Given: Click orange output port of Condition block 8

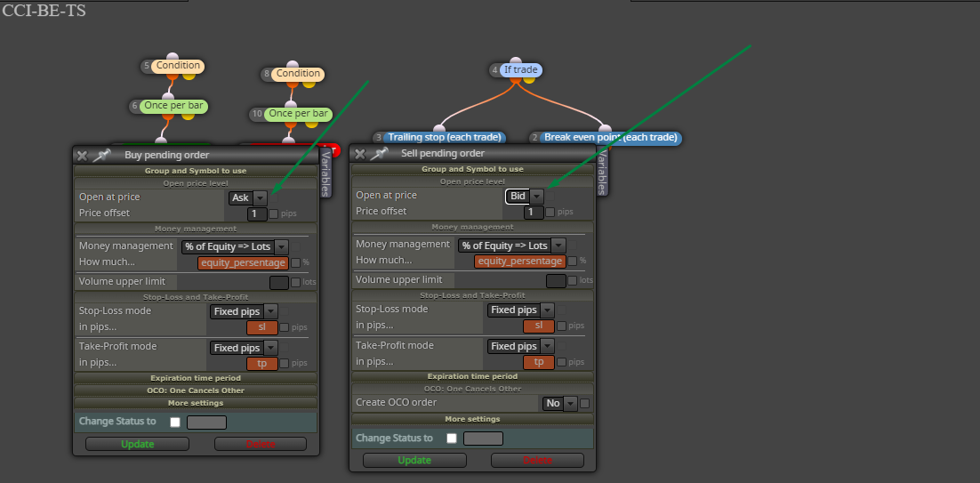Looking at the screenshot, I should click(293, 85).
